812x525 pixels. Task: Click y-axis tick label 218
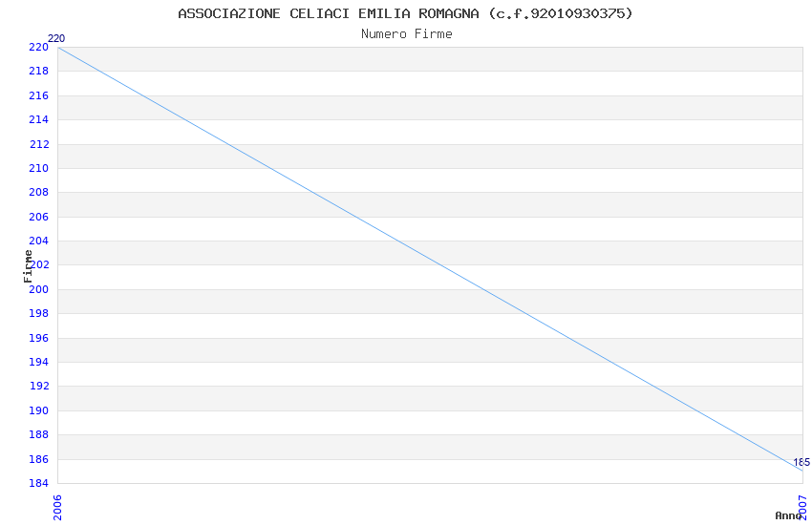point(38,71)
